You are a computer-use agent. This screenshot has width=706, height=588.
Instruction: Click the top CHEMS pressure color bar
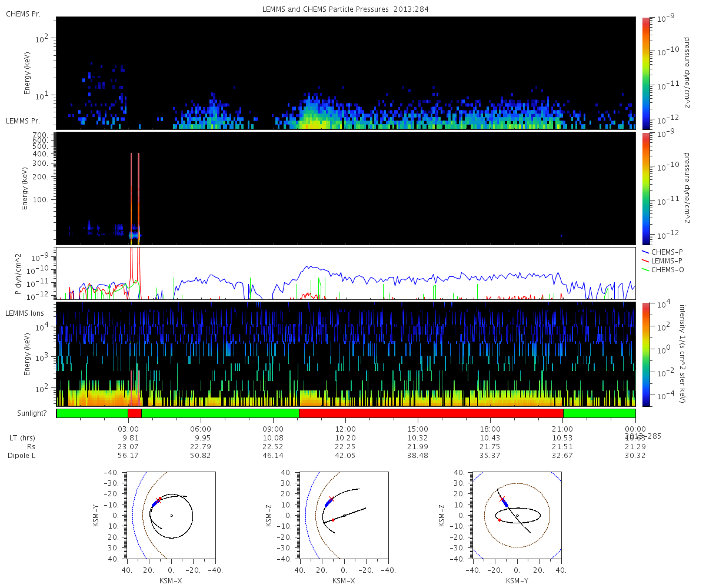(645, 73)
